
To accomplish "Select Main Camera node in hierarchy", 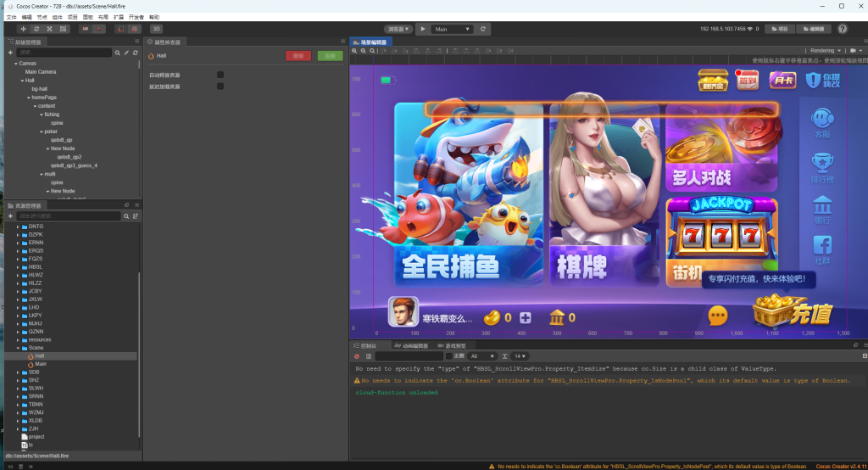I will pyautogui.click(x=41, y=72).
